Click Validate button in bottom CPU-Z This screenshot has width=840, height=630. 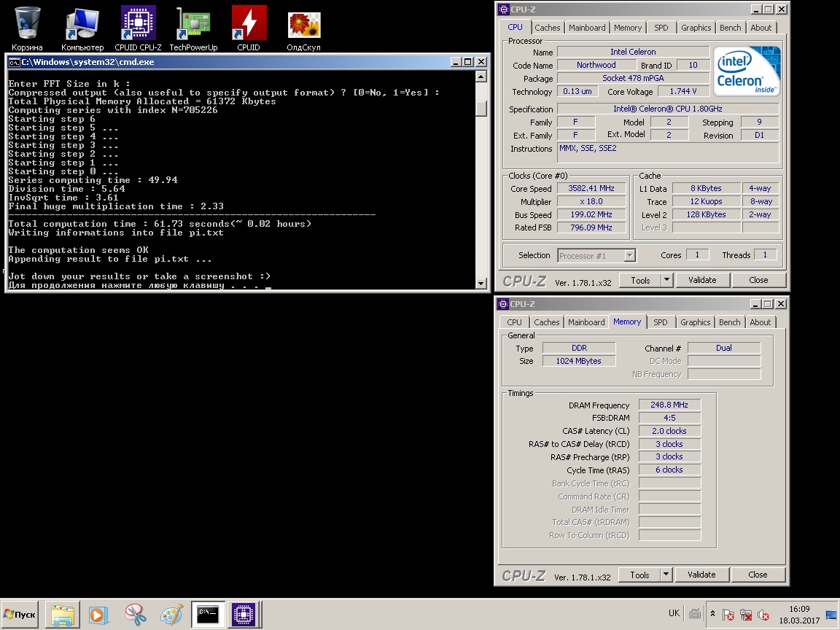click(701, 575)
